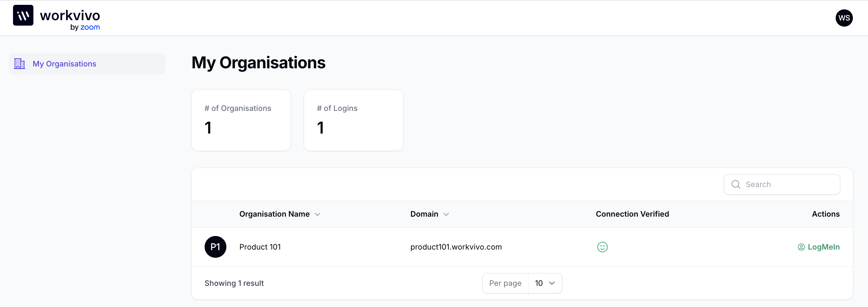Open the WS user avatar menu
Image resolution: width=868 pixels, height=307 pixels.
click(844, 18)
